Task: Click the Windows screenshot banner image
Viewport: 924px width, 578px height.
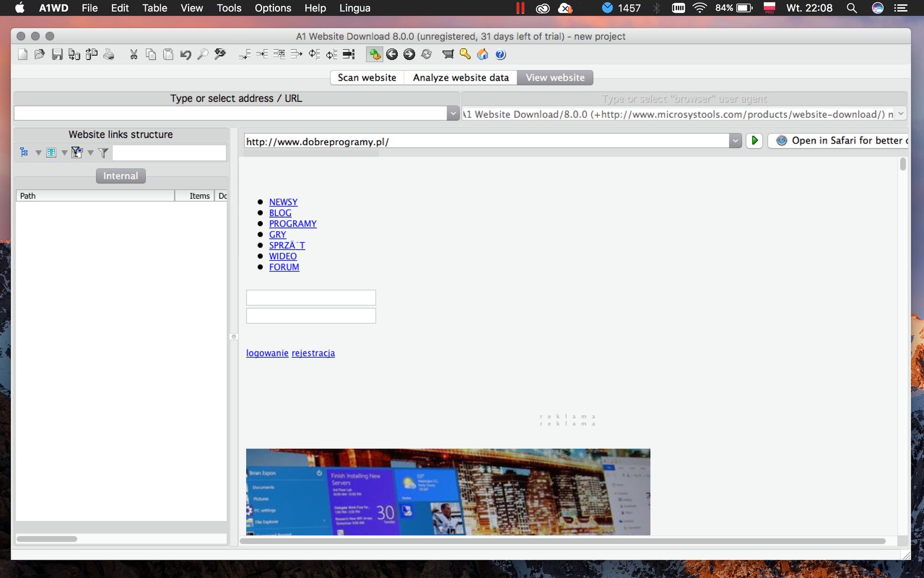Action: pos(448,492)
